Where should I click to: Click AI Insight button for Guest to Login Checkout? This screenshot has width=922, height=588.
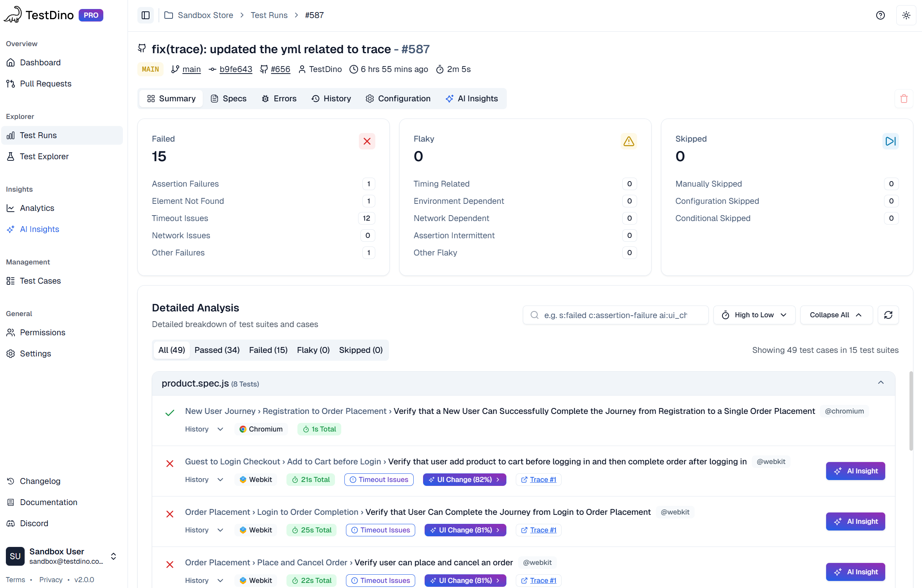855,471
